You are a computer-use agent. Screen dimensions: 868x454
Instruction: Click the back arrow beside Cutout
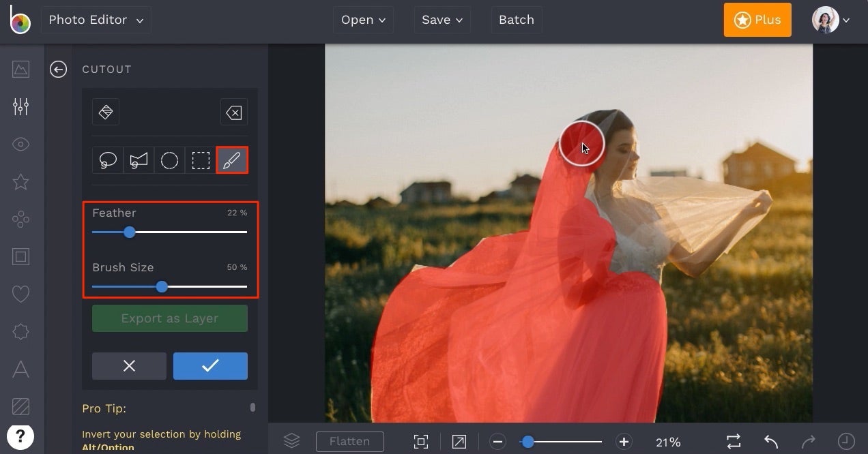58,69
